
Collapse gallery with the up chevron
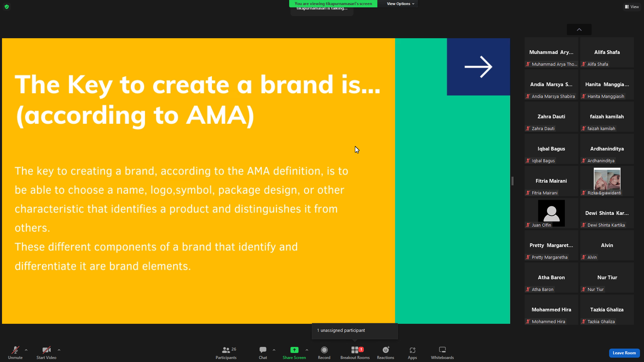click(579, 29)
